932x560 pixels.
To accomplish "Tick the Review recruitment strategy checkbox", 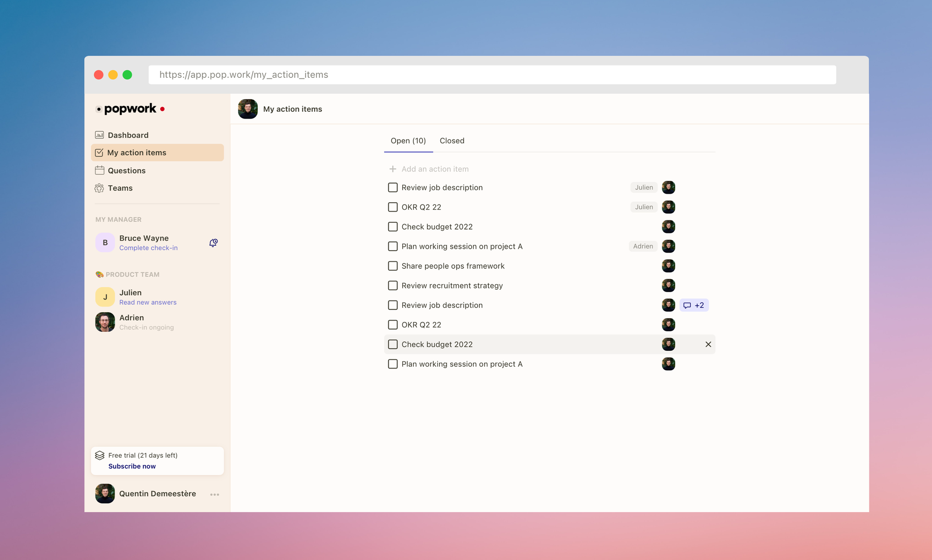I will (x=393, y=286).
